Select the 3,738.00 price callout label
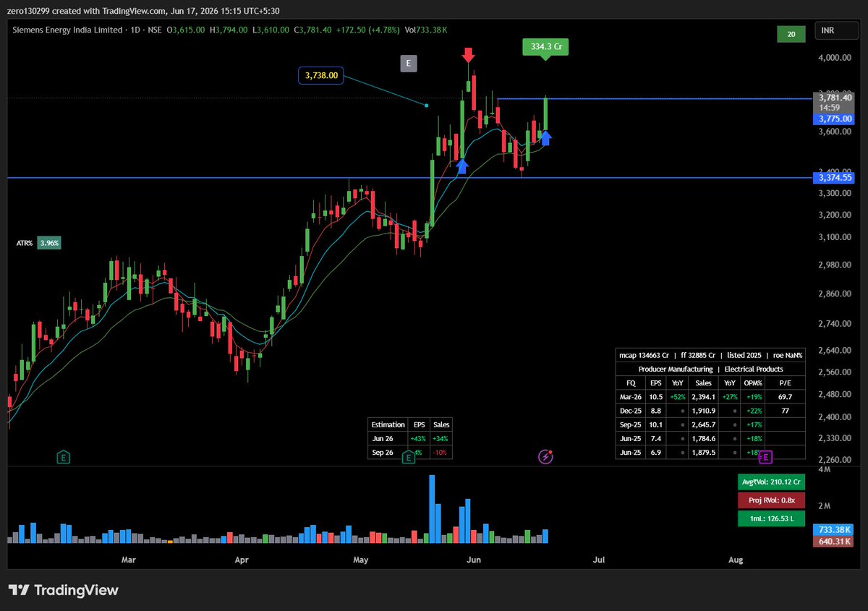Viewport: 868px width, 611px height. [321, 75]
